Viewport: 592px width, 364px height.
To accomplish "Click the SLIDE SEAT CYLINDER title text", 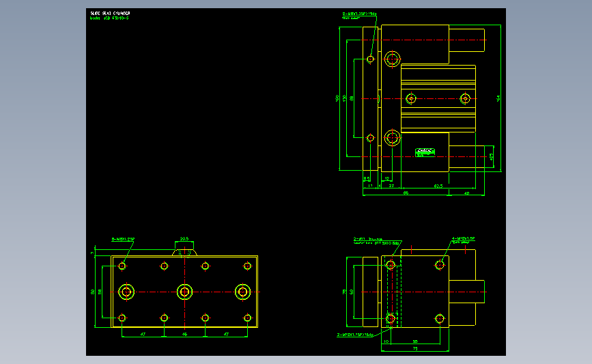I will (x=110, y=13).
